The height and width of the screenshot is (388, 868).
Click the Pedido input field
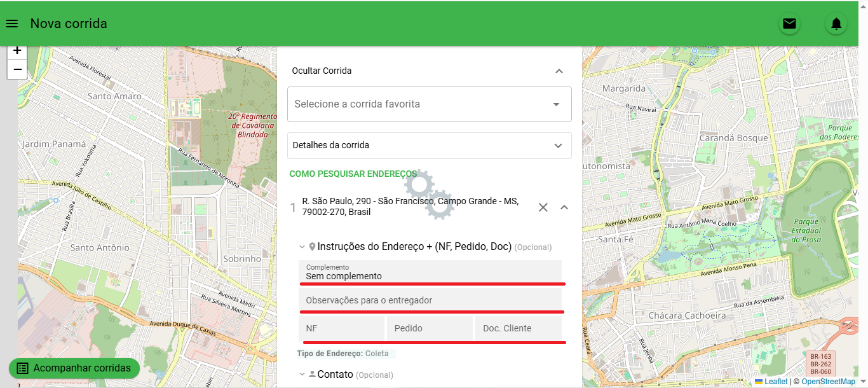coord(430,329)
